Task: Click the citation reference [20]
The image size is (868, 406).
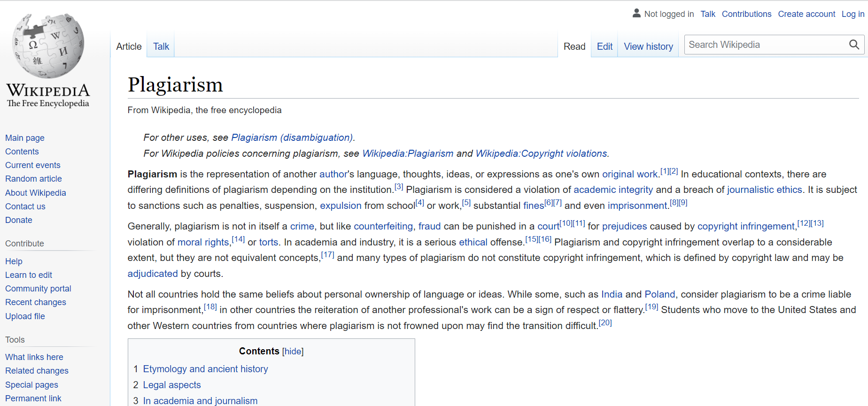Action: [605, 323]
